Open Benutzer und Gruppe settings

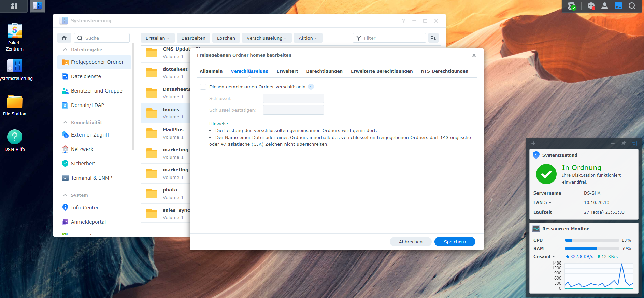(x=94, y=91)
